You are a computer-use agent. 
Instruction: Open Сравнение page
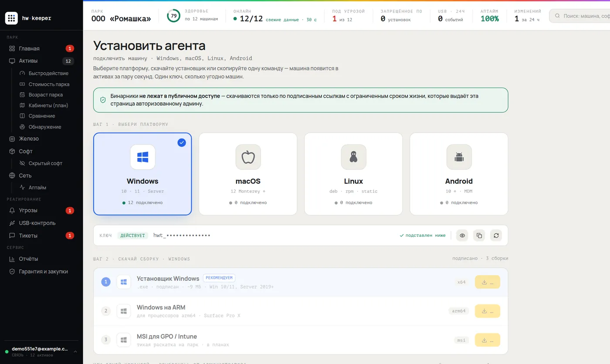42,116
